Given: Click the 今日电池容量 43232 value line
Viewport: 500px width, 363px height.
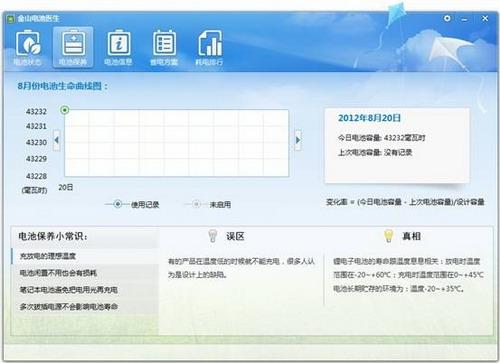Looking at the screenshot, I should pos(382,138).
